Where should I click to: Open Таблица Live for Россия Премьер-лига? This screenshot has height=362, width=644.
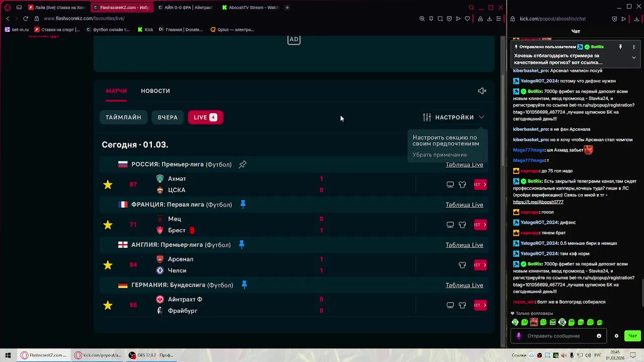pyautogui.click(x=464, y=164)
